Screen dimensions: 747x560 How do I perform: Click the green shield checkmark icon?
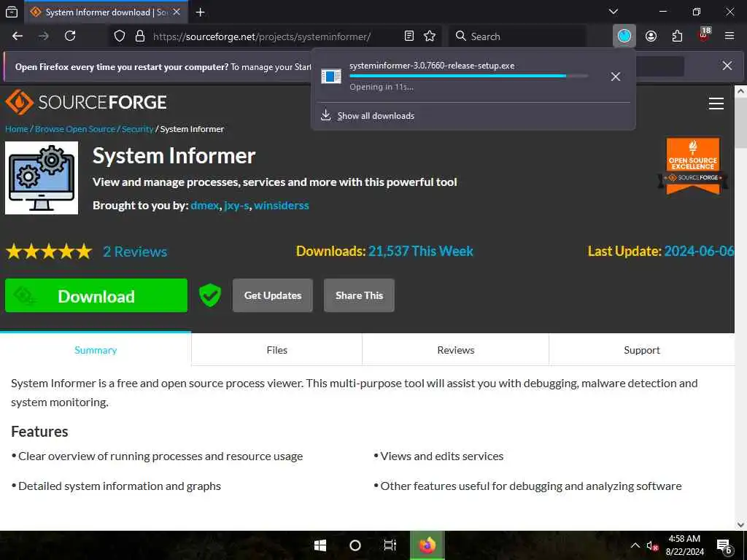click(209, 295)
